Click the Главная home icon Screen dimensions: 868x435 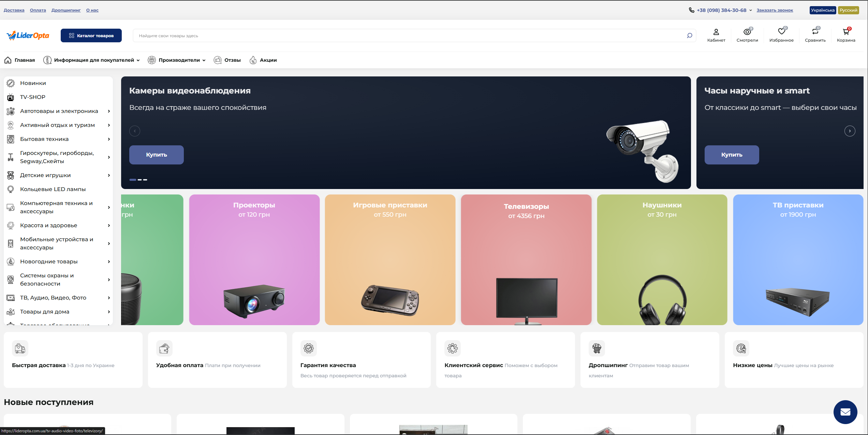[x=8, y=60]
